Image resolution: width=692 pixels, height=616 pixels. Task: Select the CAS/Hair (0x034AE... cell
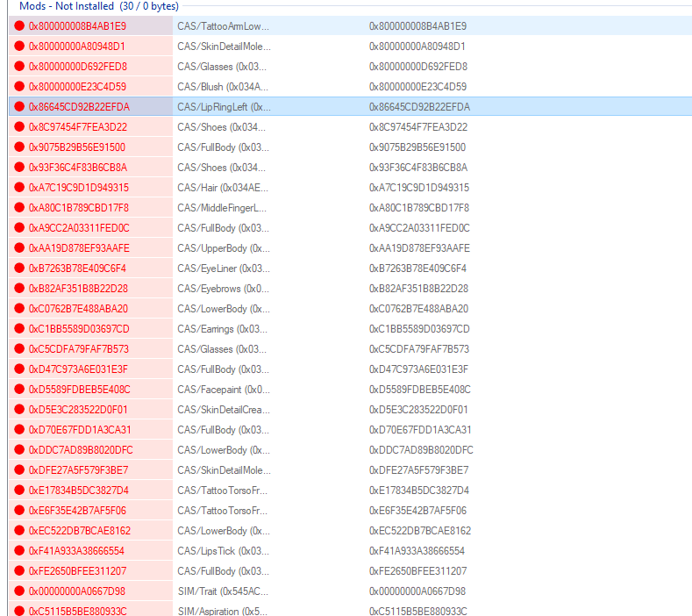223,188
